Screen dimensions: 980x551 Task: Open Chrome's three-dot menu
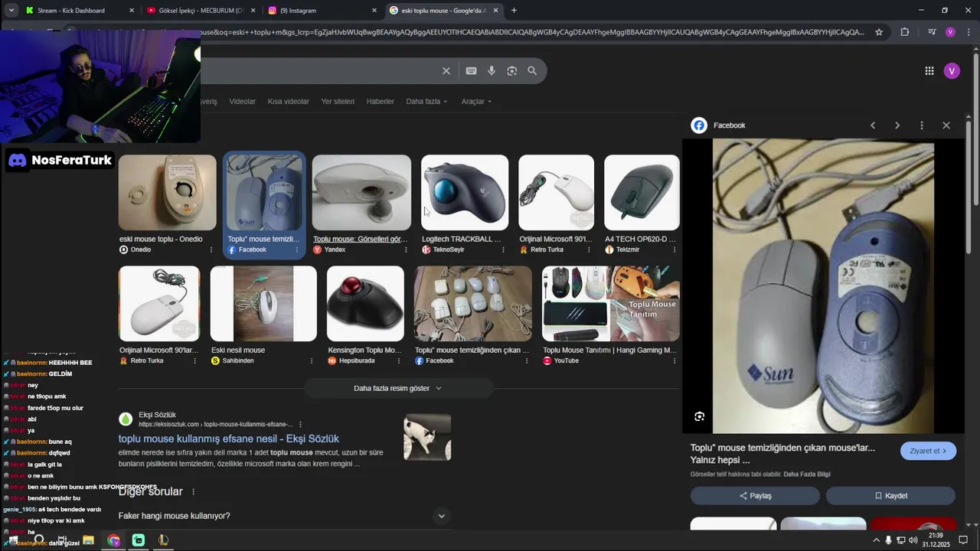click(967, 32)
